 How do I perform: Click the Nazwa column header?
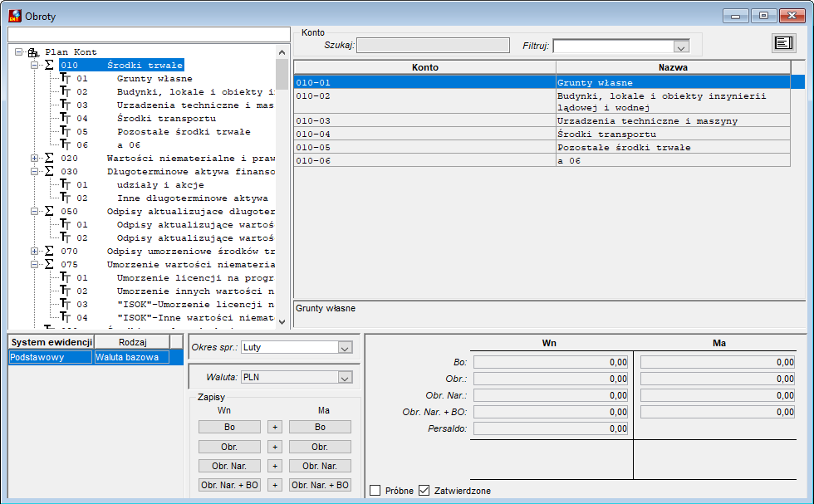(x=673, y=67)
